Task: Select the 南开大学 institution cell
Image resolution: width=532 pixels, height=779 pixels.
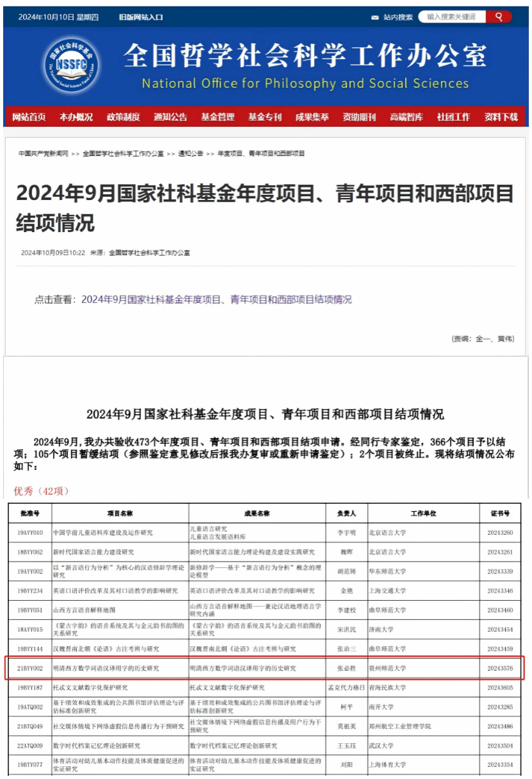Action: click(423, 707)
